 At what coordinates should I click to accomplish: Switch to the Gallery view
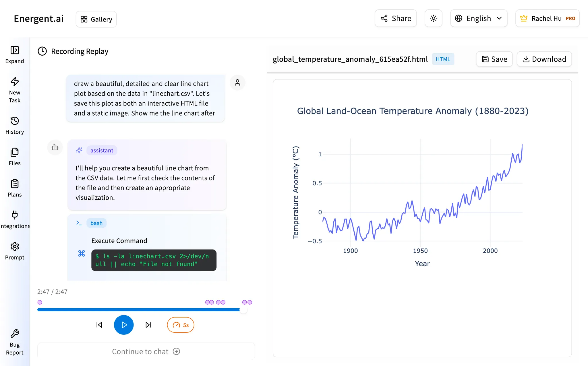point(96,19)
